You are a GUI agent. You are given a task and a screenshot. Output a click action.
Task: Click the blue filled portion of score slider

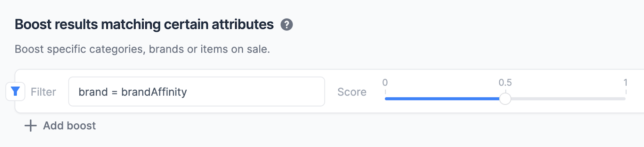pos(442,98)
